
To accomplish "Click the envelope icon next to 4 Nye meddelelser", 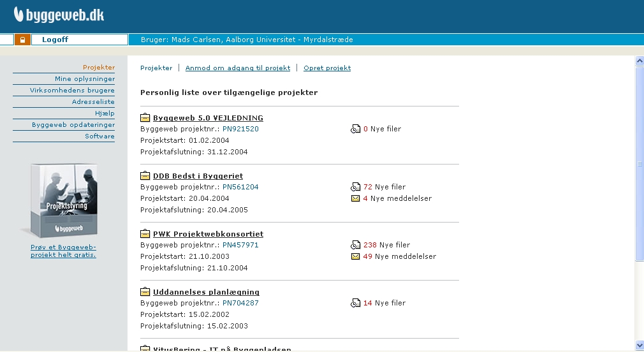I will [356, 198].
